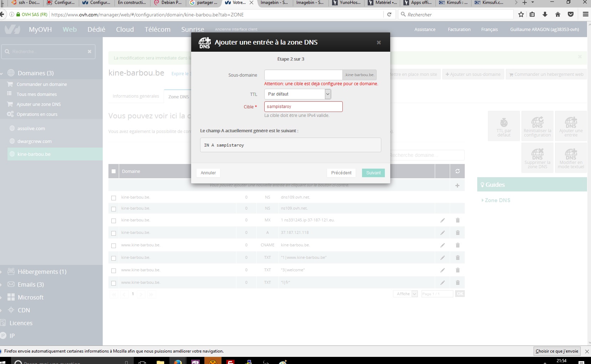The width and height of the screenshot is (591, 364).
Task: Click the Sous-domaine input field
Action: (x=303, y=75)
